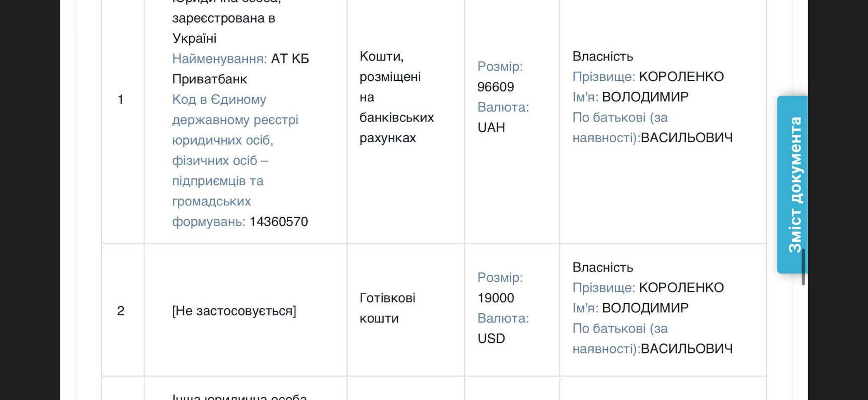
Task: Select name ВОЛОДИМИР in row 2
Action: coord(645,308)
